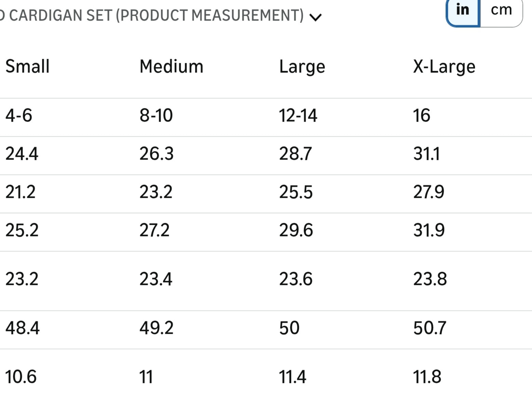Select the Small size column header
532x396 pixels.
click(27, 66)
